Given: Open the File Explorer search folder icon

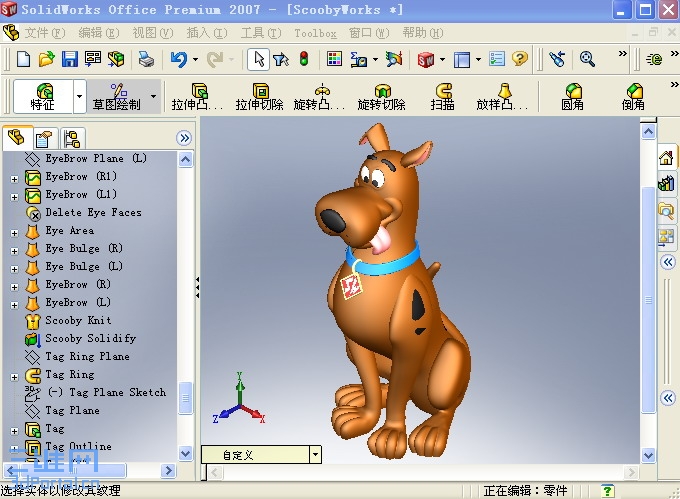Looking at the screenshot, I should pyautogui.click(x=667, y=210).
